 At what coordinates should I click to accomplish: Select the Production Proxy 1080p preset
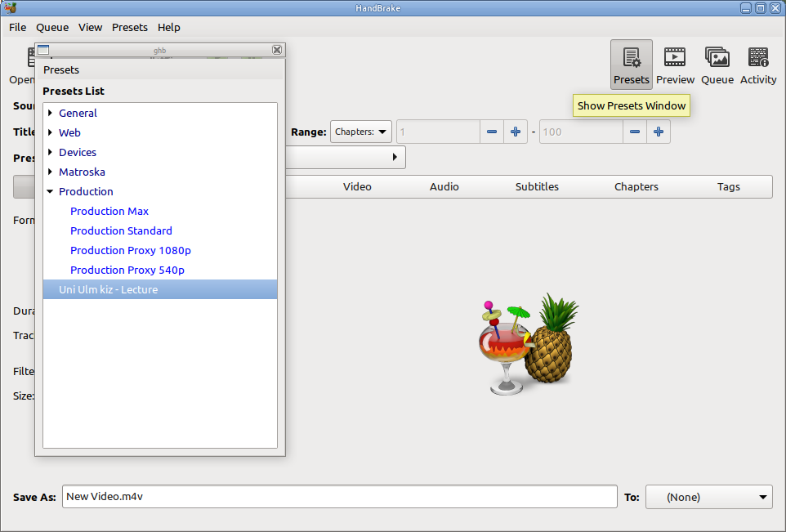point(131,250)
